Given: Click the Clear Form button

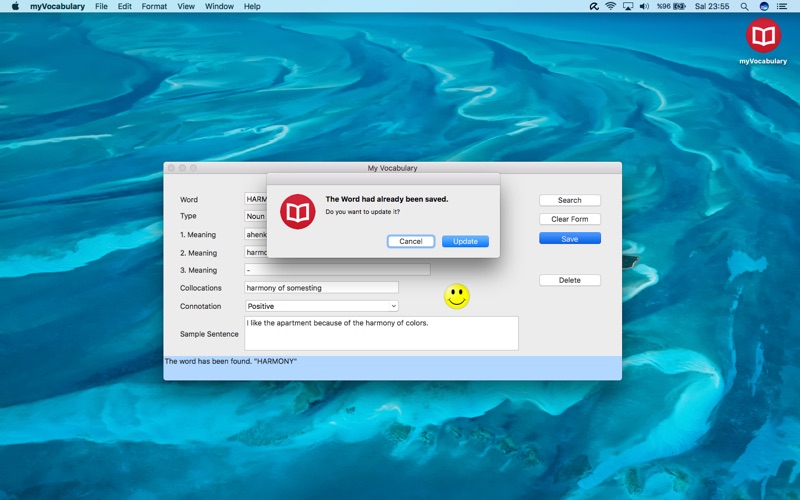Looking at the screenshot, I should point(569,219).
